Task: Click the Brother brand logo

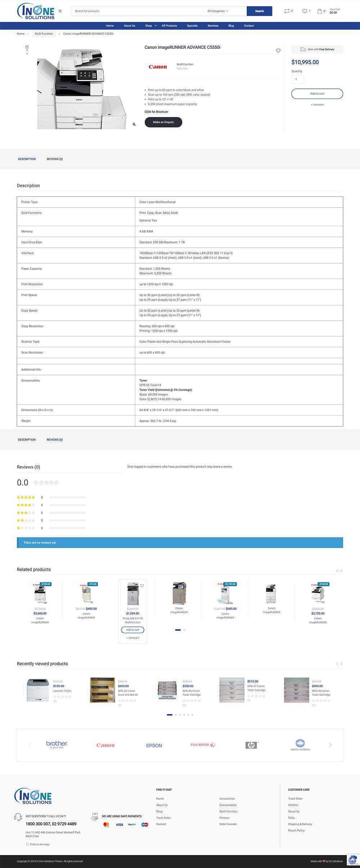Action: pyautogui.click(x=57, y=744)
